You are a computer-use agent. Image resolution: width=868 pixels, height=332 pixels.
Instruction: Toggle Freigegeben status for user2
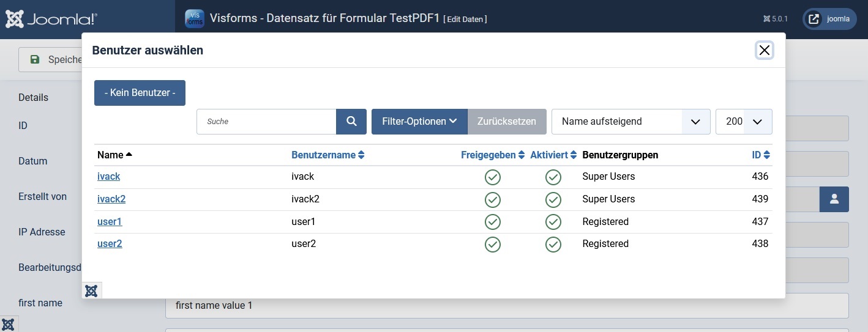(493, 245)
